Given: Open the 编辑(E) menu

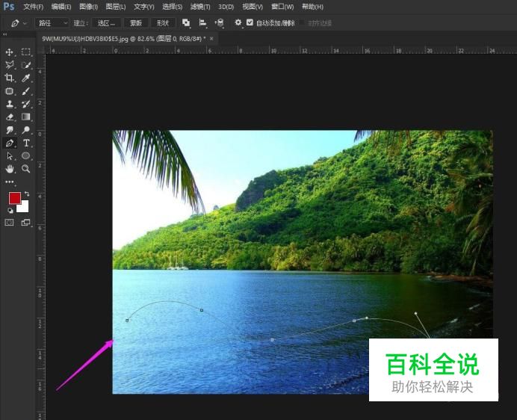Looking at the screenshot, I should point(61,7).
